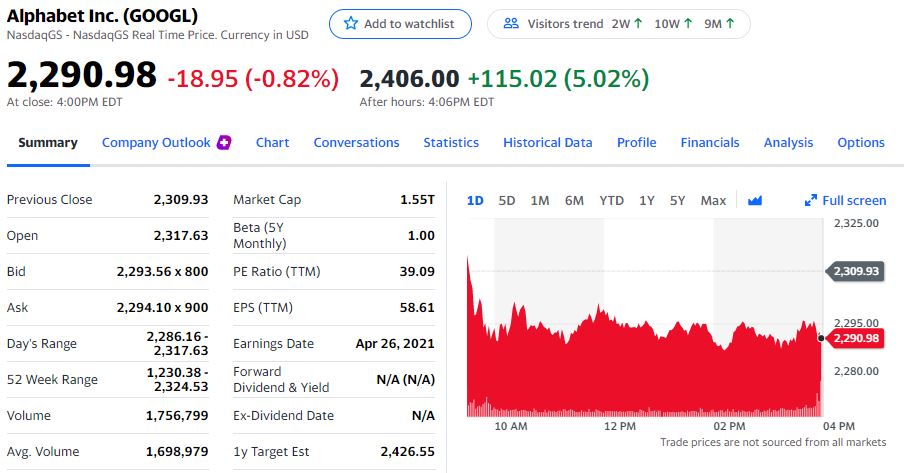Viewport: 904px width, 473px height.
Task: Open the chart type area icon
Action: coord(755,201)
